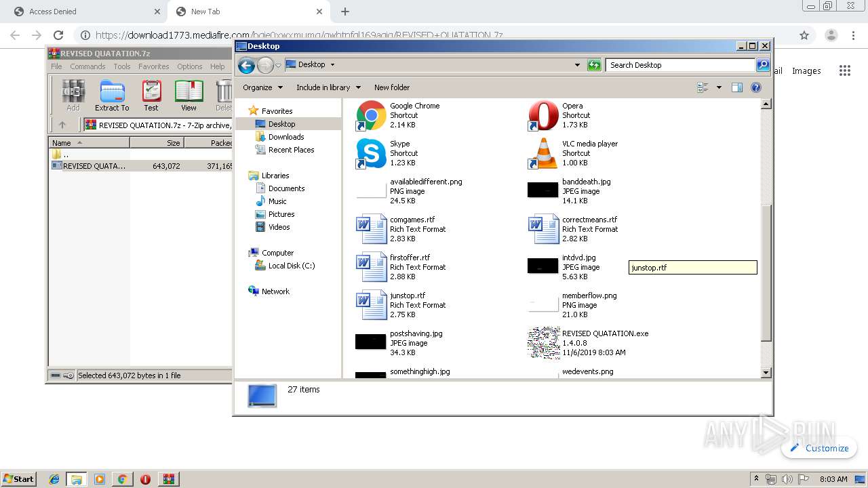Select the Google Chrome shortcut icon
The image size is (868, 488).
click(371, 115)
